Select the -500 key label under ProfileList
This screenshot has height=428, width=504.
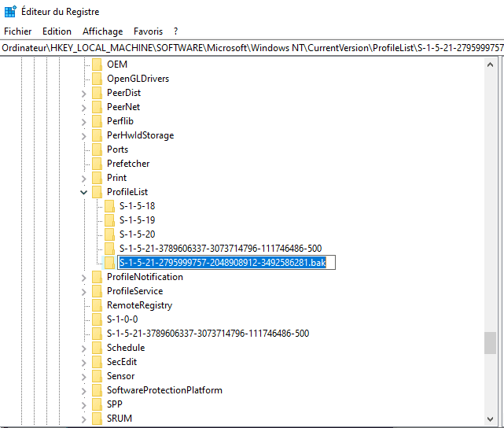click(x=220, y=249)
